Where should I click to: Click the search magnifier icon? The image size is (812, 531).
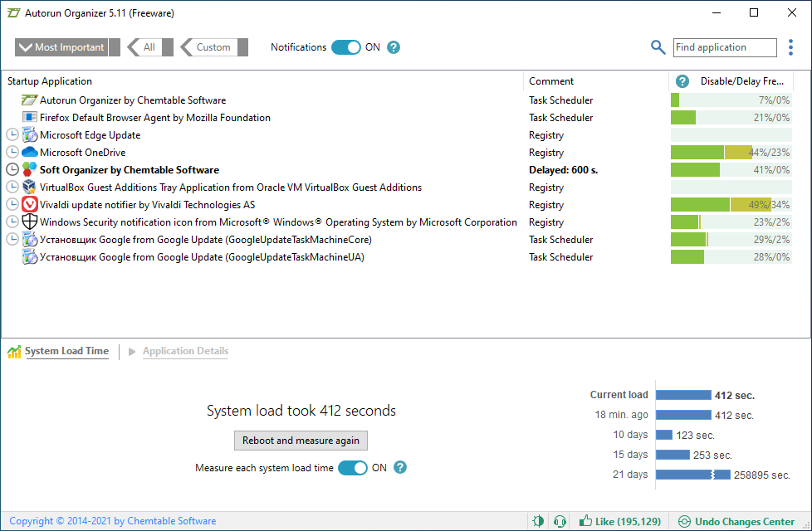658,47
